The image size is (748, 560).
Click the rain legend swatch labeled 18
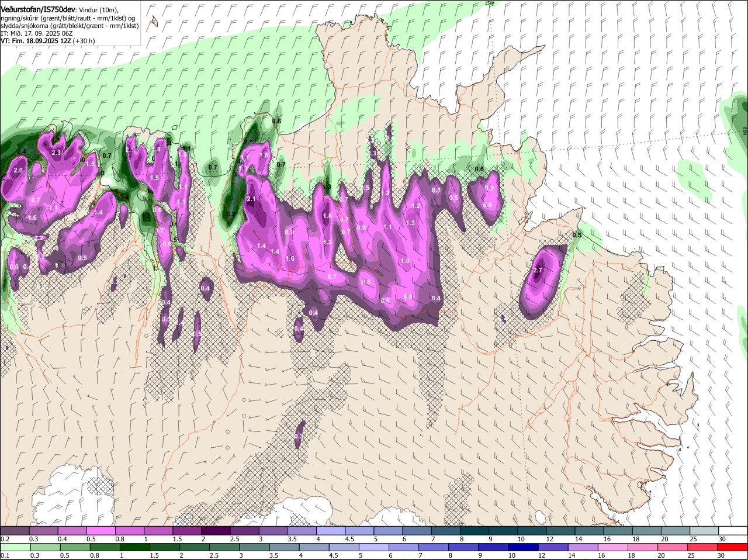tap(643, 547)
